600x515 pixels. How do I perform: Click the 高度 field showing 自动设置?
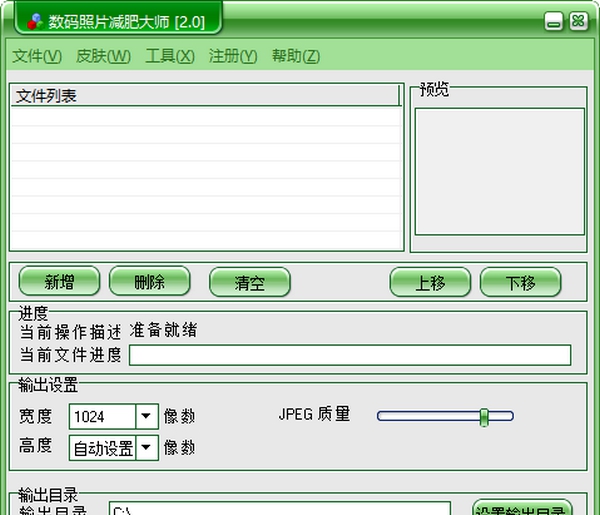pyautogui.click(x=103, y=448)
